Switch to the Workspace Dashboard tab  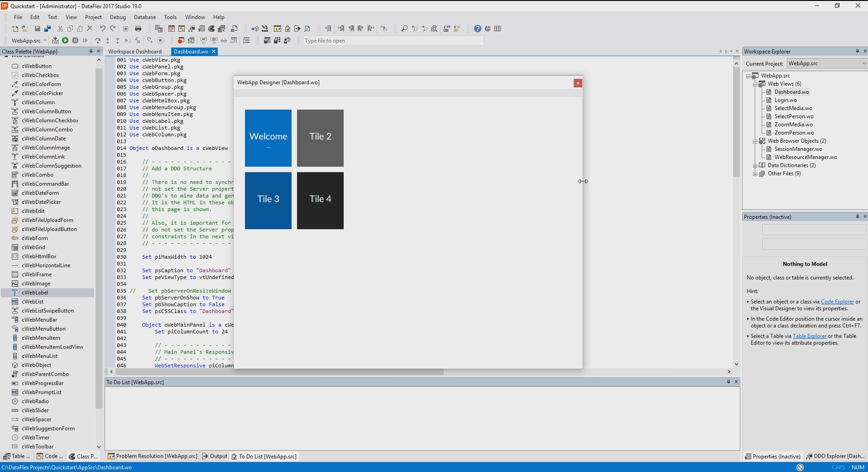pos(135,52)
